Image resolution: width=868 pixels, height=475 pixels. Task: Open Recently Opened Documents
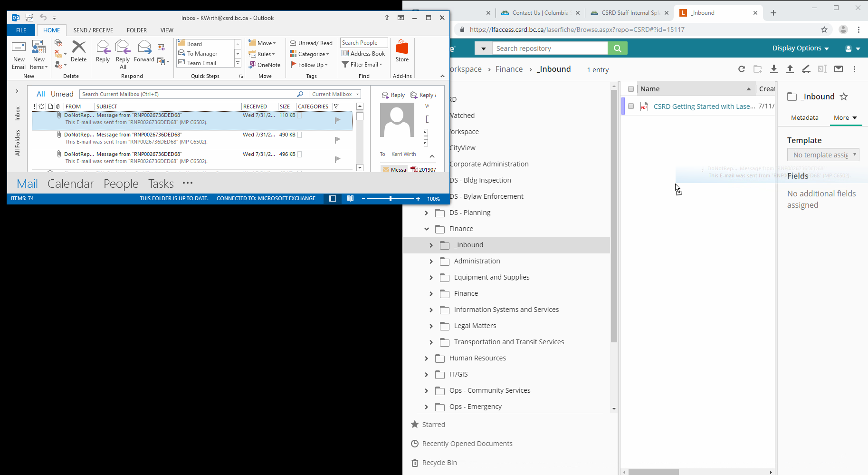(x=467, y=444)
